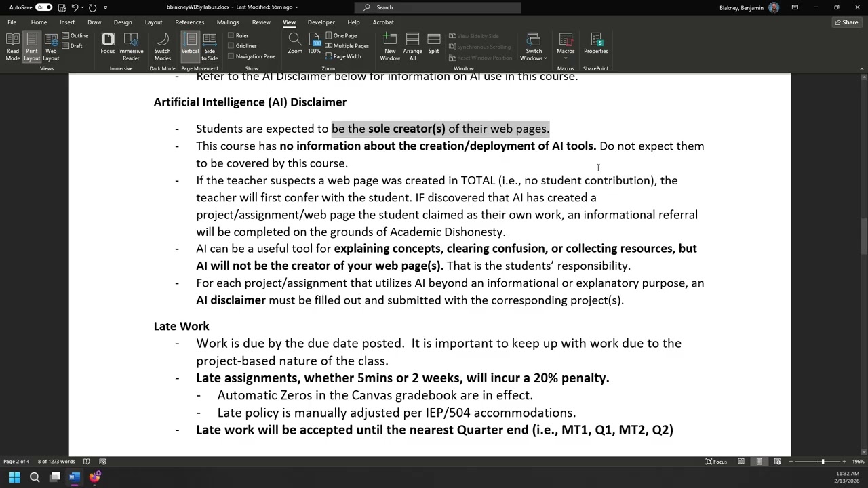Click Focus button in status bar

[716, 462]
